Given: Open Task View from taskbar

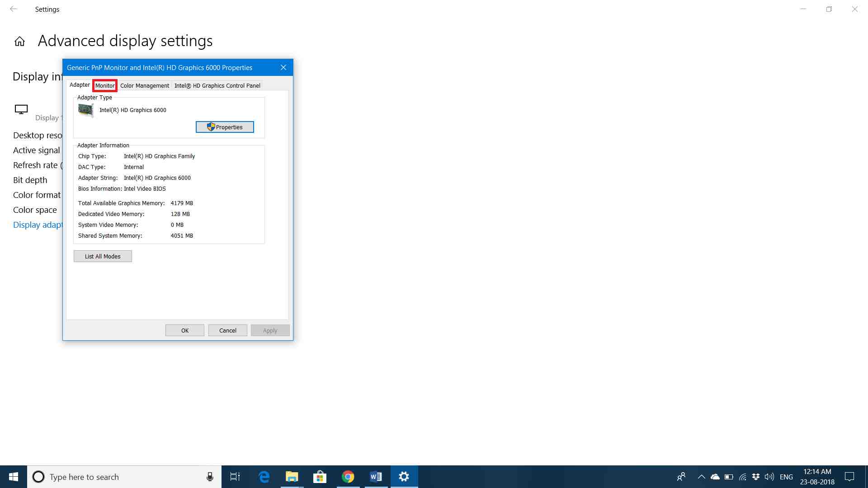Looking at the screenshot, I should pos(235,477).
